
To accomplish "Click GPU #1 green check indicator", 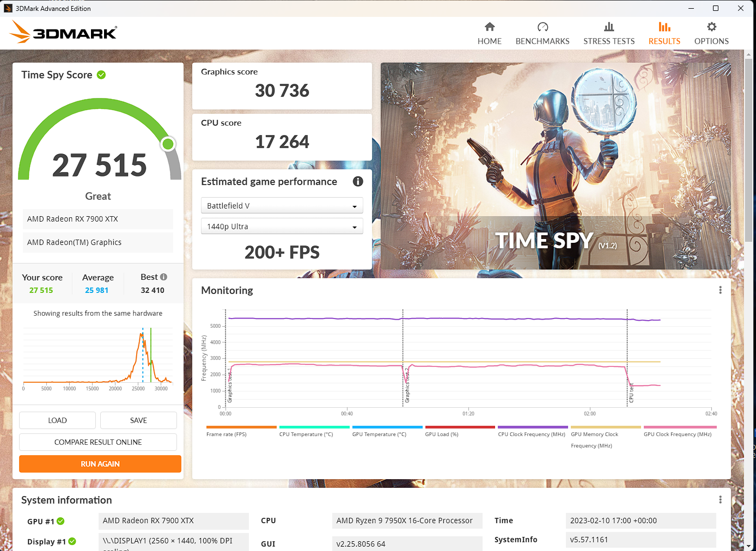I will click(x=60, y=521).
